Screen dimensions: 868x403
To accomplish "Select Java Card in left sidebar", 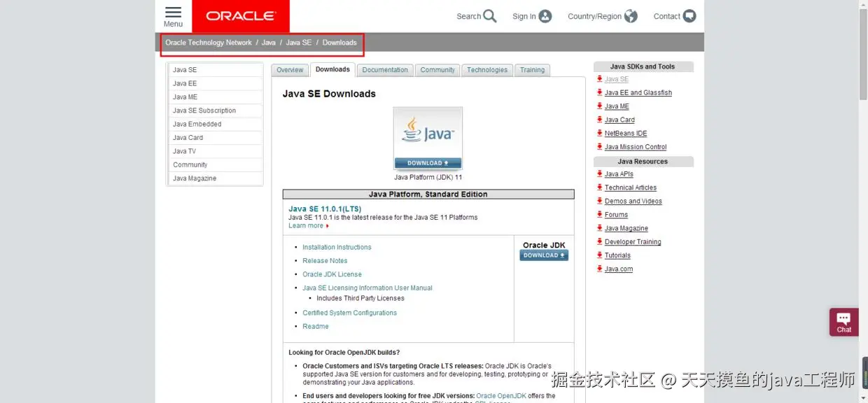I will click(215, 138).
